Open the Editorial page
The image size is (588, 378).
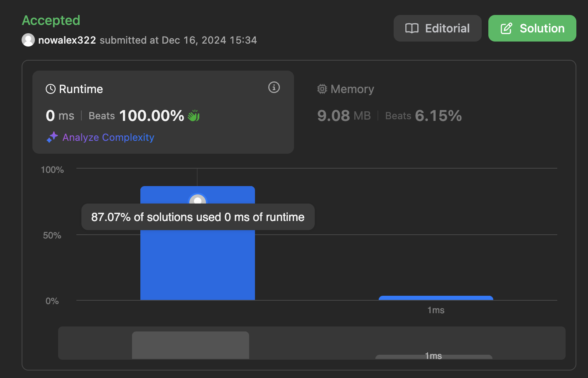point(437,28)
